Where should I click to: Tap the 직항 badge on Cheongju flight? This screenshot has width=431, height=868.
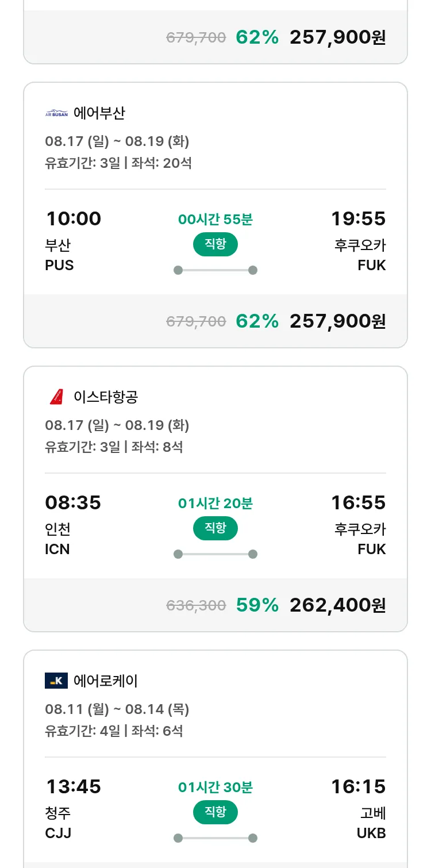[215, 812]
